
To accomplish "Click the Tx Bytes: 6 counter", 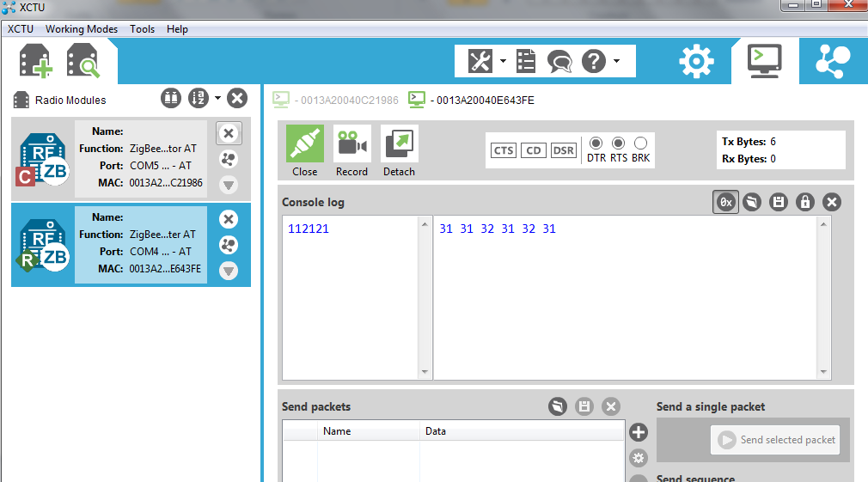I will point(749,142).
